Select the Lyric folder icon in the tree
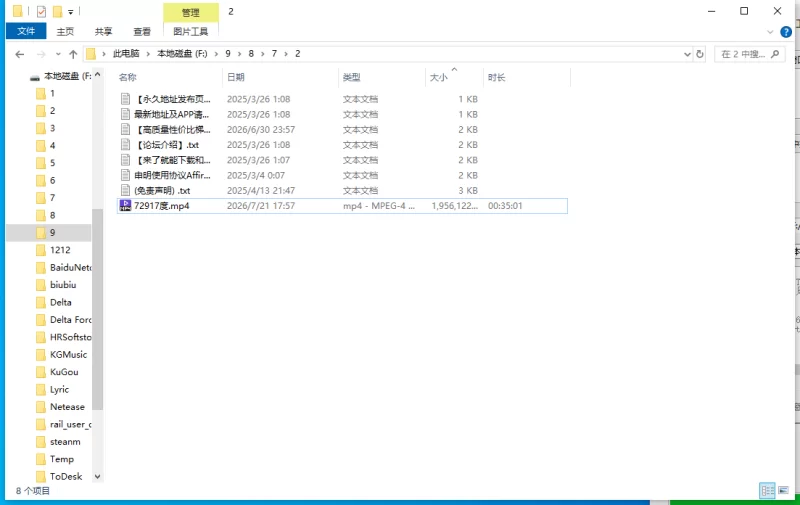This screenshot has width=800, height=505. (41, 389)
